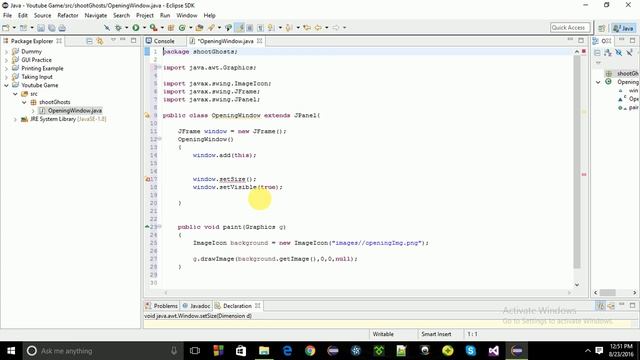Screen dimensions: 640x360
Task: Select the Declaration tab
Action: (237, 306)
